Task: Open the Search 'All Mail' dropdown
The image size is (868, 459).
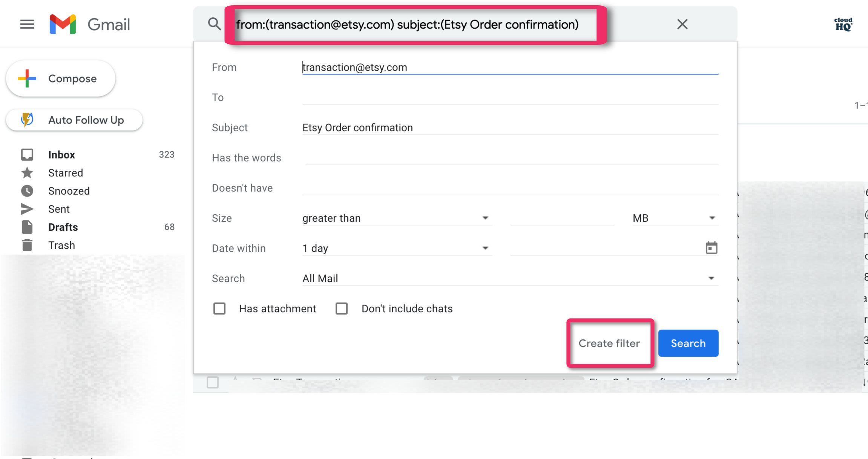Action: pyautogui.click(x=510, y=278)
